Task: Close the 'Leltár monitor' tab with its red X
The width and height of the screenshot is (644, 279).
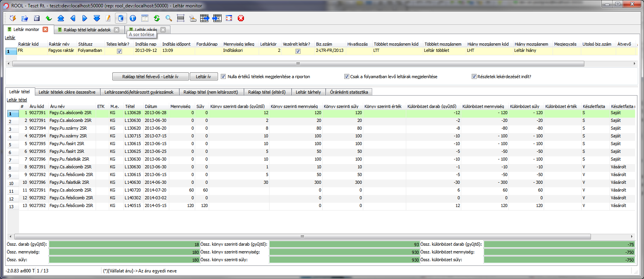Action: click(x=45, y=29)
